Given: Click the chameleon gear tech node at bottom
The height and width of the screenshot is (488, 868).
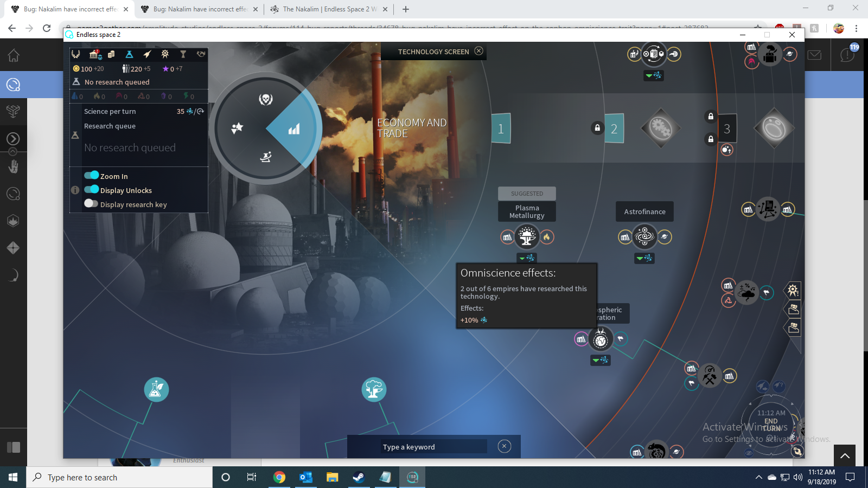Looking at the screenshot, I should 656,451.
